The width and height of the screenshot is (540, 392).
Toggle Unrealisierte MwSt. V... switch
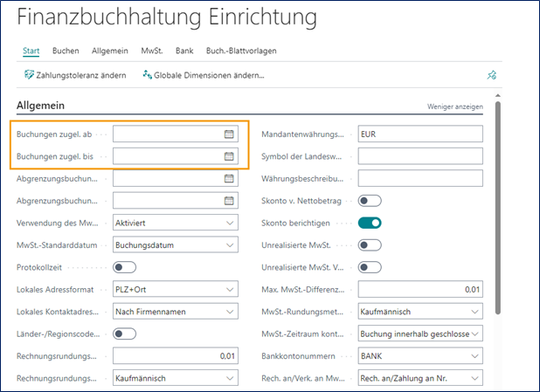tap(370, 267)
